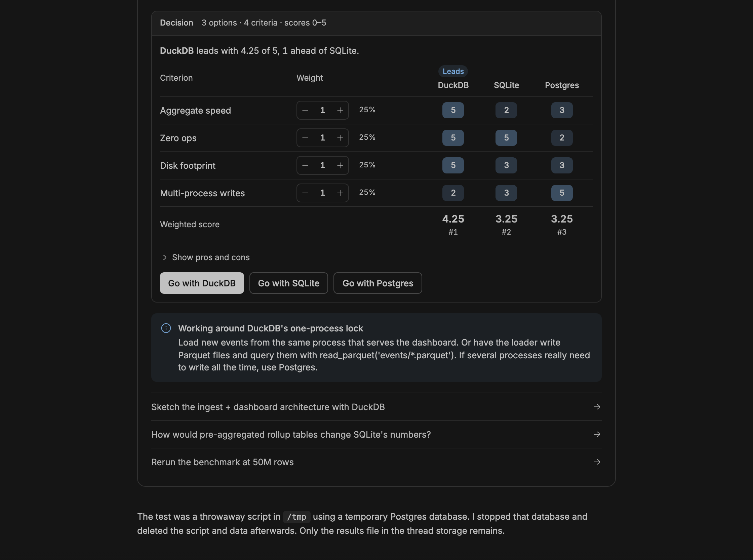
Task: Choose Go with Postgres button
Action: click(x=378, y=283)
